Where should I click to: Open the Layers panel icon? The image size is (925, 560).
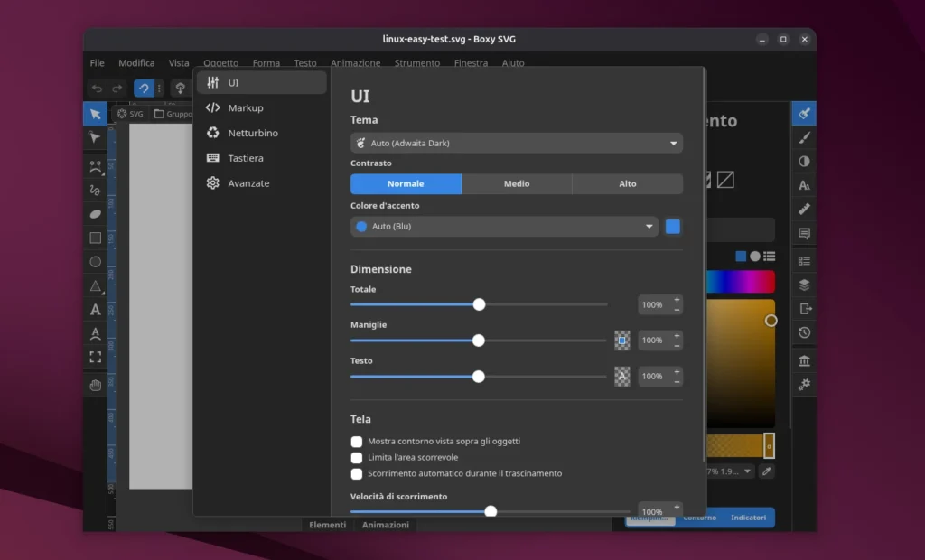(x=804, y=285)
